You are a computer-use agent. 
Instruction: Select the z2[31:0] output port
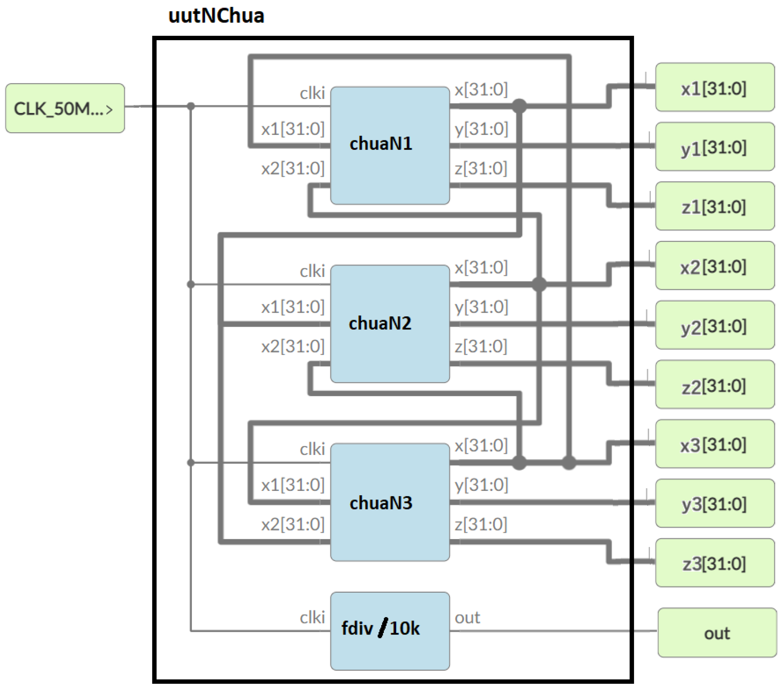tap(714, 385)
